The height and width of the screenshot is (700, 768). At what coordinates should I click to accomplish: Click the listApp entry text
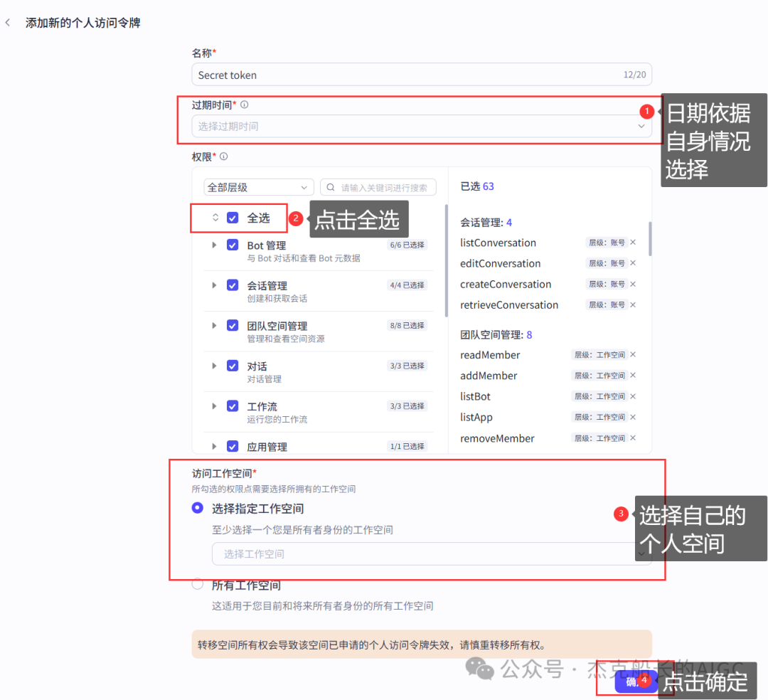click(x=476, y=418)
